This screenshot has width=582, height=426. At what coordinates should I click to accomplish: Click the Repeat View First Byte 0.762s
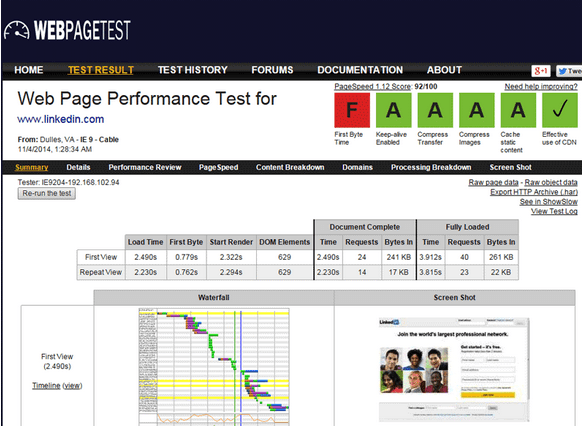pos(186,272)
